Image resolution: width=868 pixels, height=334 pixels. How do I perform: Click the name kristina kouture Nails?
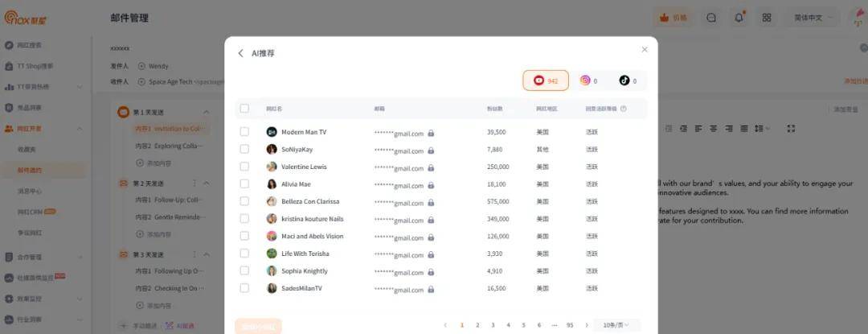point(312,219)
